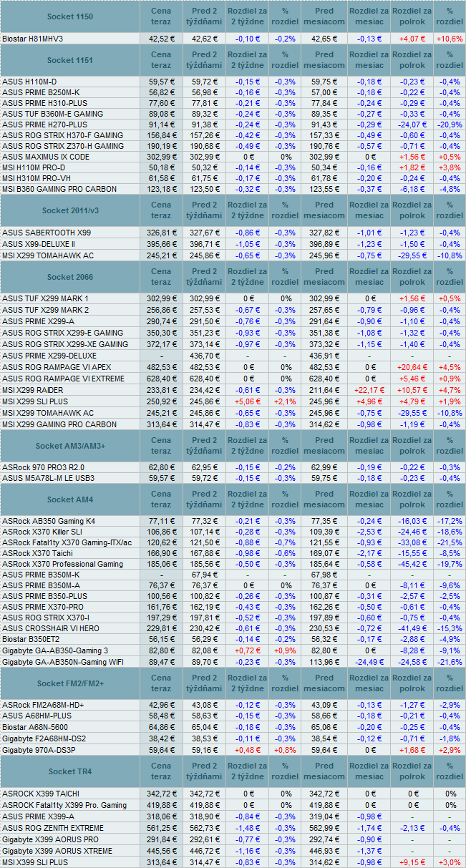
Task: Click ASUS ROG STRIX Z370-H GAMING name
Action: [x=63, y=146]
